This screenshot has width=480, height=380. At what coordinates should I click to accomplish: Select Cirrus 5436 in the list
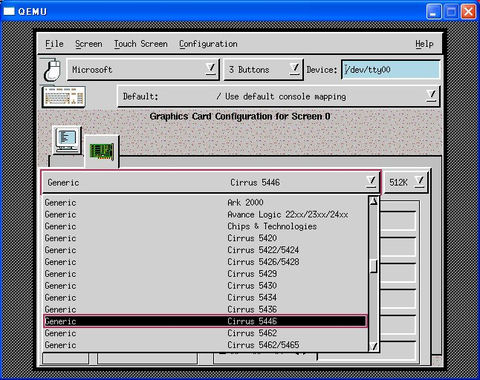click(206, 309)
